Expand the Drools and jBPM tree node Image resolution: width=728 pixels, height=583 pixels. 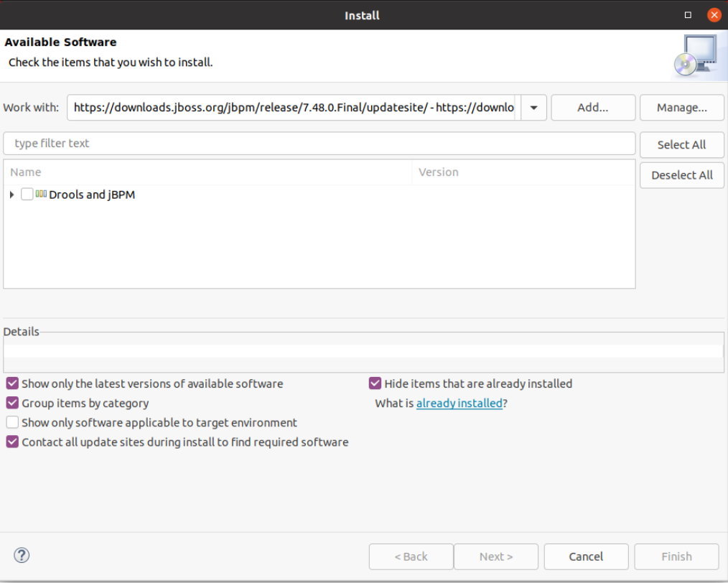(x=11, y=195)
